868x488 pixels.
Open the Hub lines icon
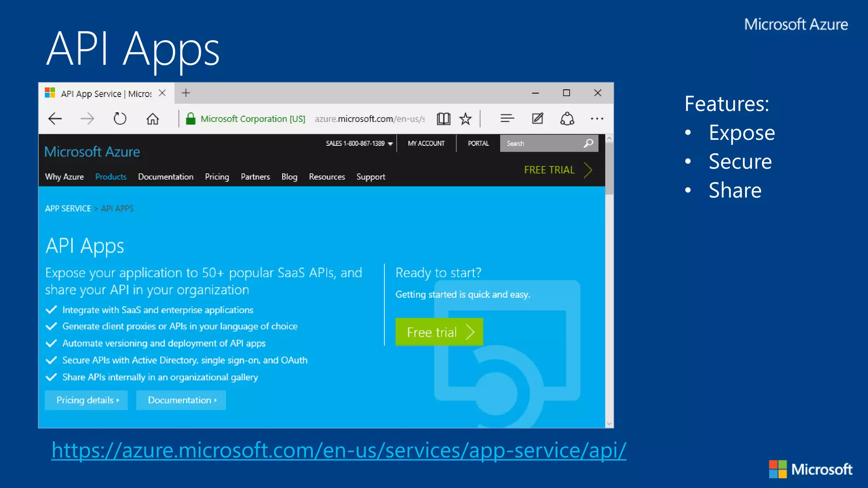(x=507, y=118)
